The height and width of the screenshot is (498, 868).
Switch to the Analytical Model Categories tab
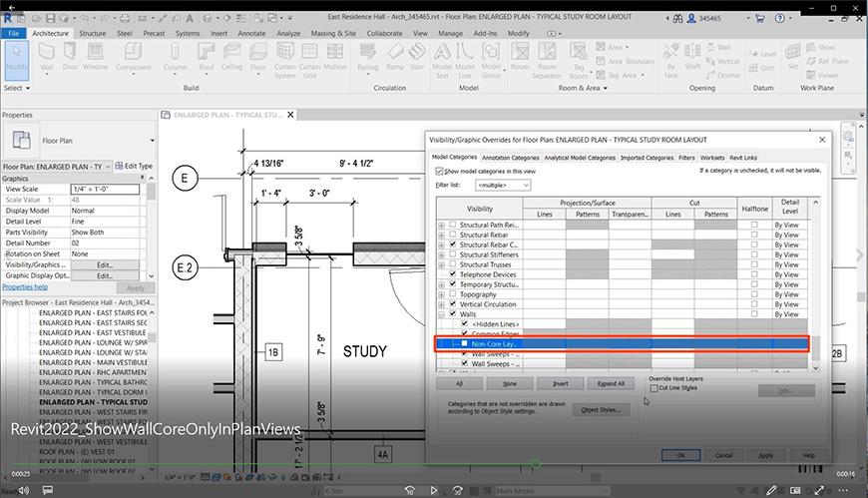click(580, 158)
